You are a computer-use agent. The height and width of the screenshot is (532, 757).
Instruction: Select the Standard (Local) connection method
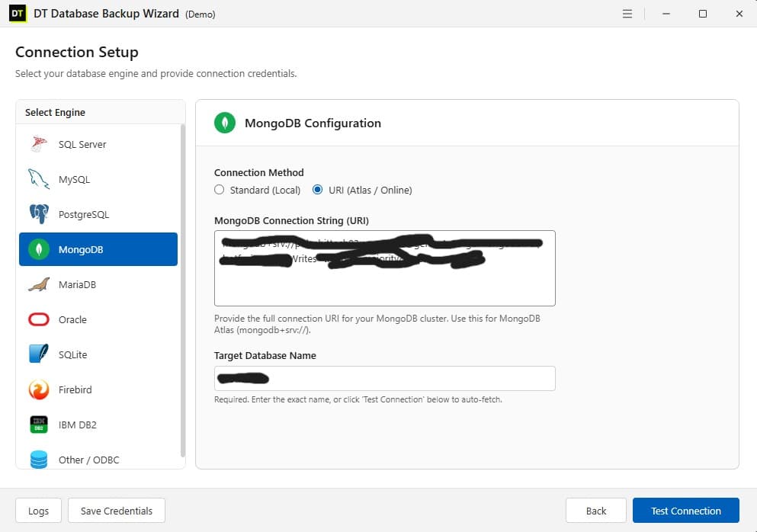point(220,190)
